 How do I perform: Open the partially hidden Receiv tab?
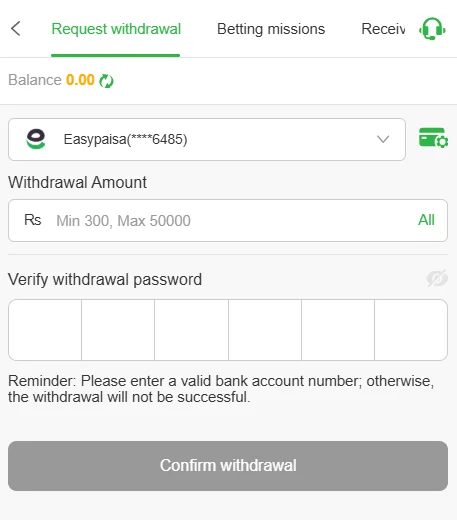[x=383, y=29]
